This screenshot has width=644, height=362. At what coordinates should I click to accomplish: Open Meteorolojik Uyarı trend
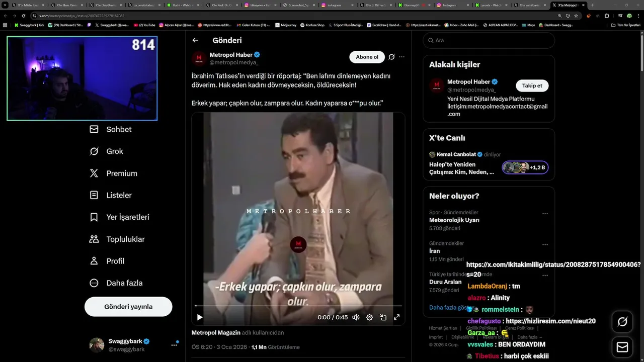coord(454,220)
